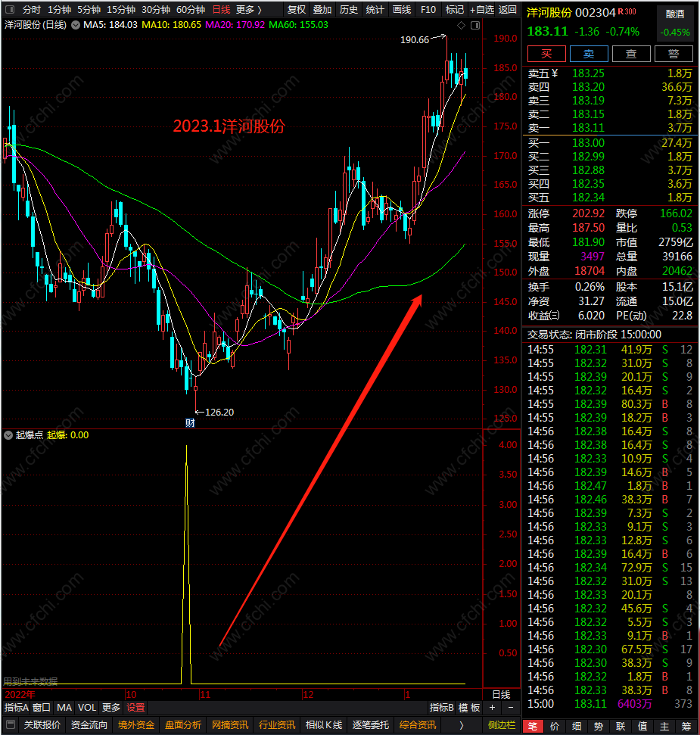The height and width of the screenshot is (735, 700).
Task: Open the red 设置 settings
Action: pos(136,707)
